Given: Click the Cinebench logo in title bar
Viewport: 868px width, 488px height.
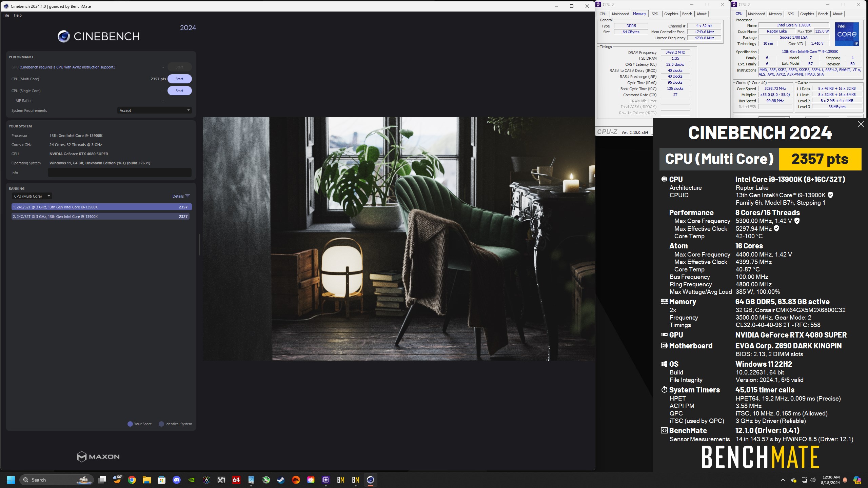Looking at the screenshot, I should 6,6.
